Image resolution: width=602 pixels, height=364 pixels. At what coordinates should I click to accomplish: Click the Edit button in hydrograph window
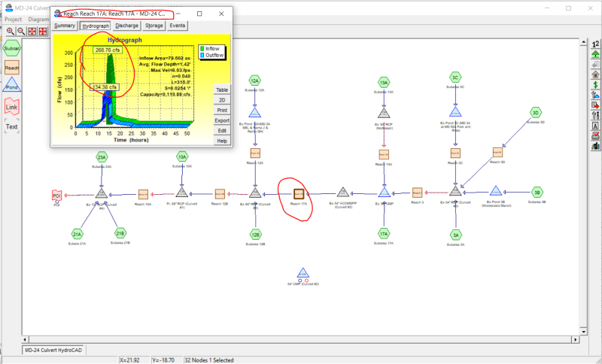tap(222, 130)
